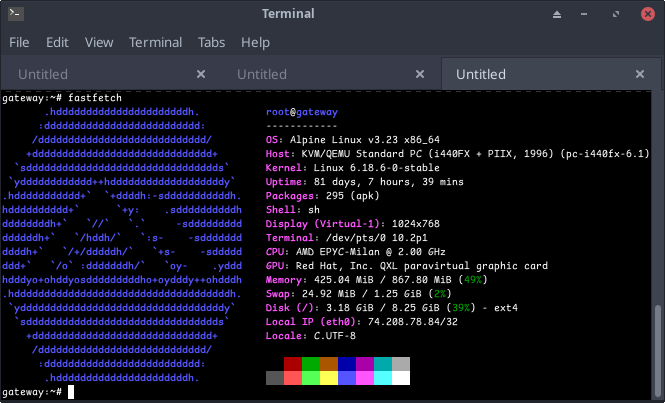Click the 'fastfetch' command text

(95, 98)
